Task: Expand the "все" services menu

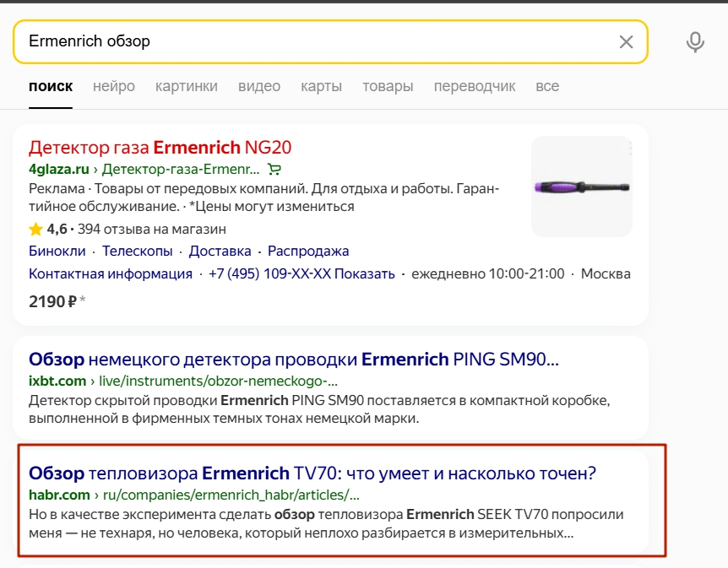Action: tap(547, 86)
